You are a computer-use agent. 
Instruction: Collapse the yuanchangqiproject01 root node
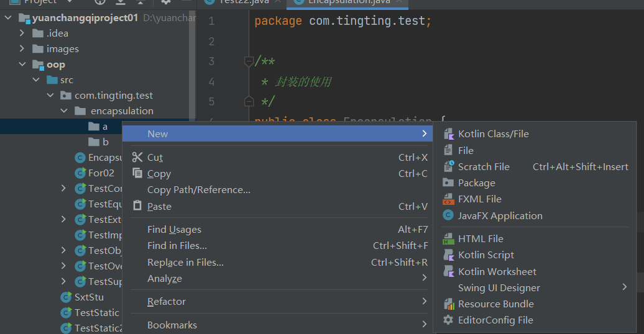[x=8, y=17]
